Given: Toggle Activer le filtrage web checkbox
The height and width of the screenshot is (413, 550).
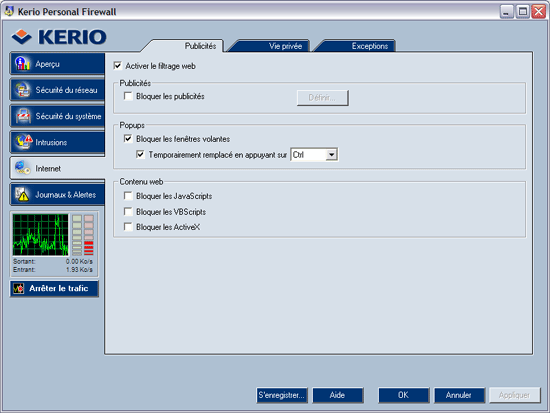Looking at the screenshot, I should click(118, 66).
